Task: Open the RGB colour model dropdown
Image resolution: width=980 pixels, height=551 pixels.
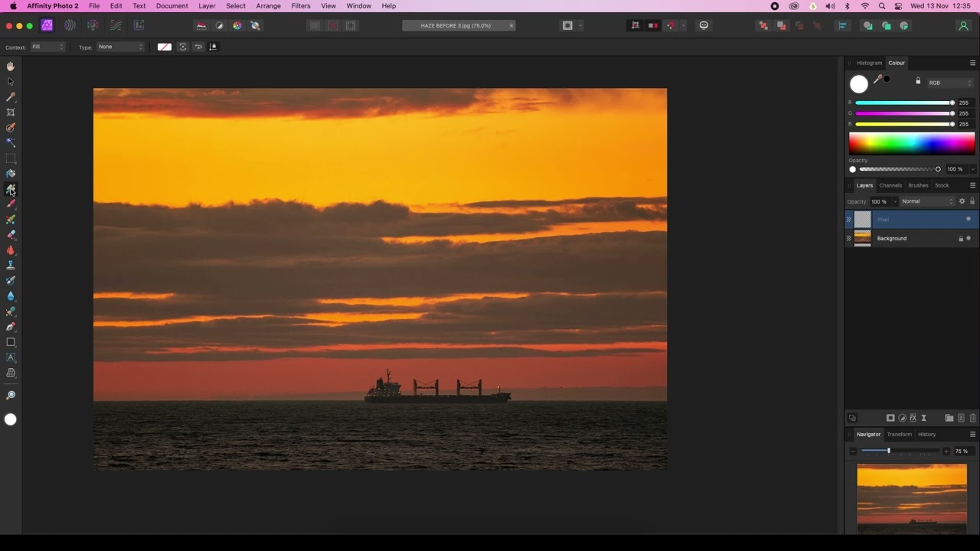Action: coord(949,83)
